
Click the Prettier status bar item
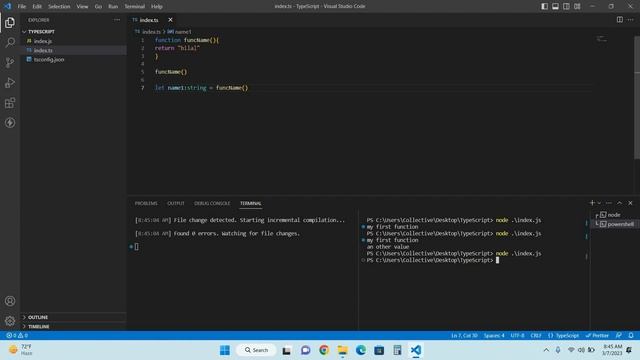pyautogui.click(x=597, y=336)
